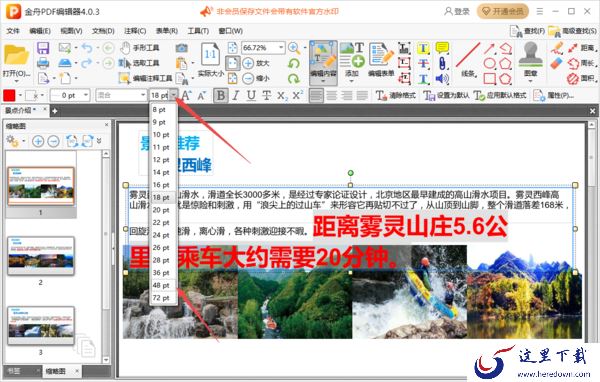Open the 工具 (Tools) menu

click(x=198, y=31)
